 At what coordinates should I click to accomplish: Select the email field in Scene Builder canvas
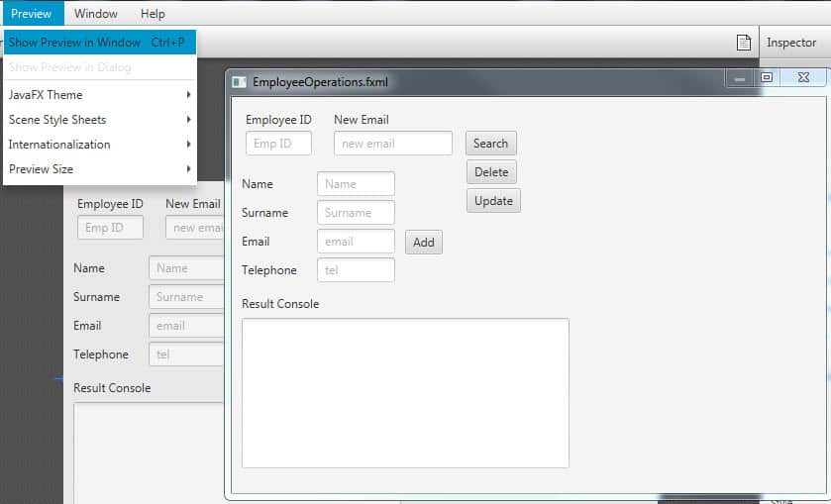pyautogui.click(x=186, y=326)
